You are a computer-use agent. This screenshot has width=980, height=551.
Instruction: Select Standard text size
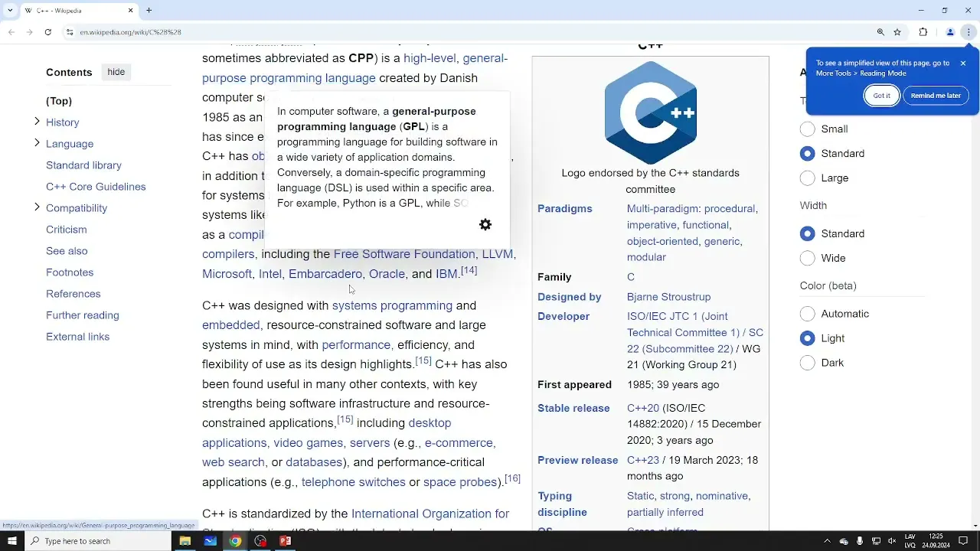807,154
